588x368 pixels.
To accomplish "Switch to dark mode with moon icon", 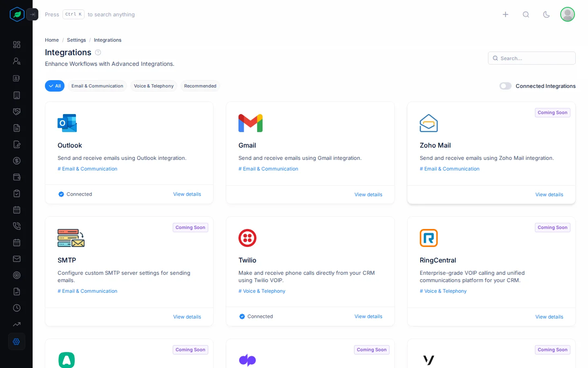I will point(546,14).
